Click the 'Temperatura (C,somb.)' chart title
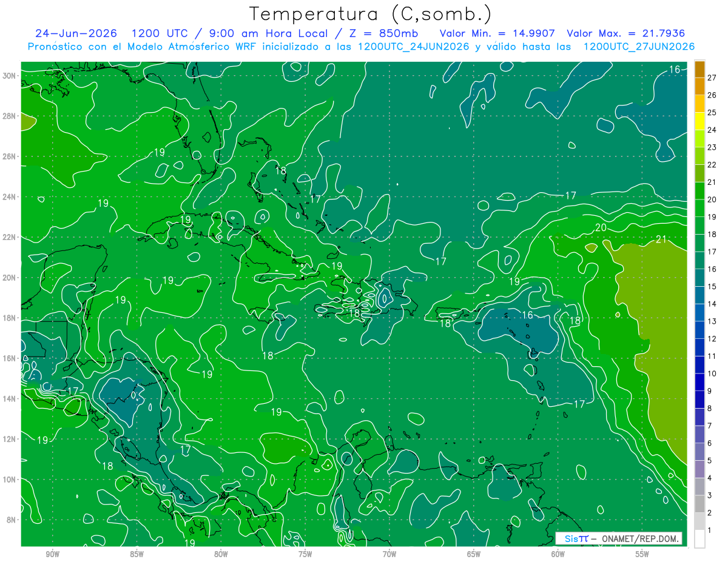Image resolution: width=728 pixels, height=562 pixels. click(371, 14)
